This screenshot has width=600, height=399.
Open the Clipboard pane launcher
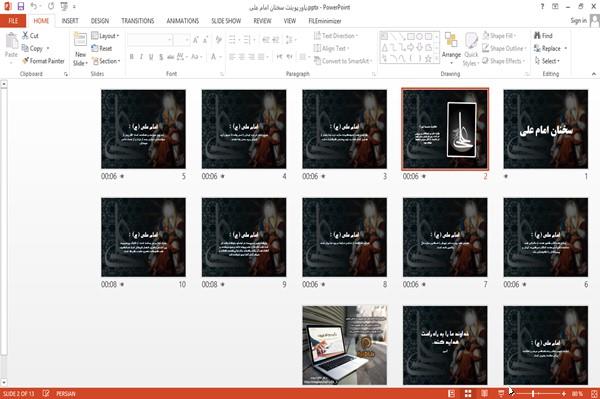(x=66, y=74)
